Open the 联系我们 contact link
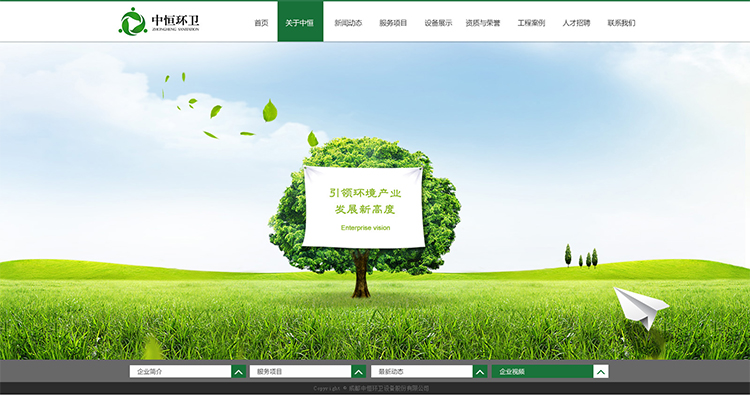 621,23
